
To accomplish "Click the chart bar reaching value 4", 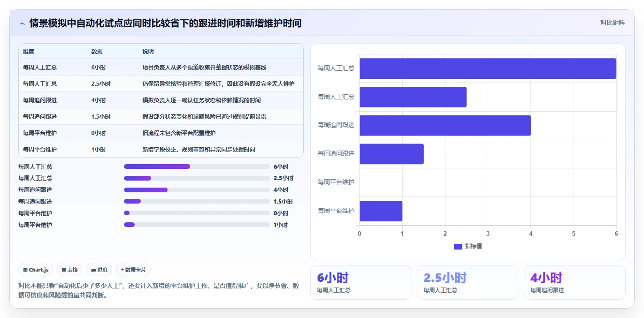I will point(445,126).
